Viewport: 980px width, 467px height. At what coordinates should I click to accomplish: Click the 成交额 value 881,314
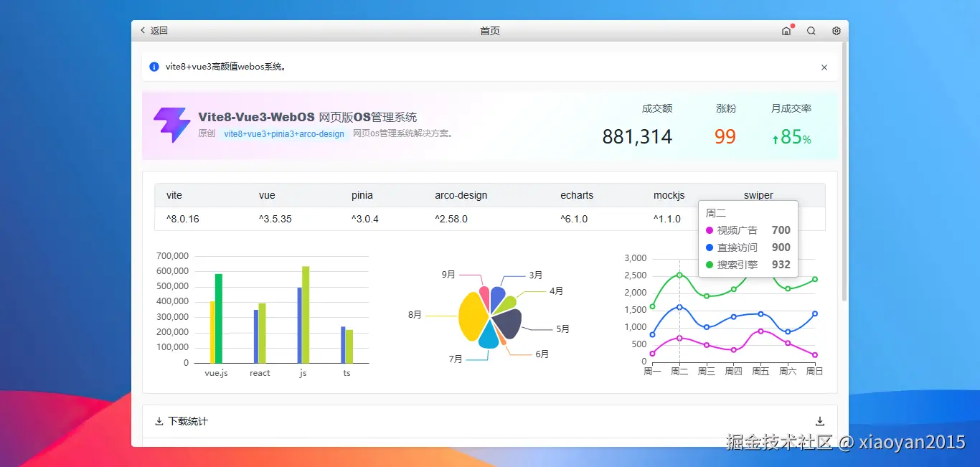click(x=637, y=136)
